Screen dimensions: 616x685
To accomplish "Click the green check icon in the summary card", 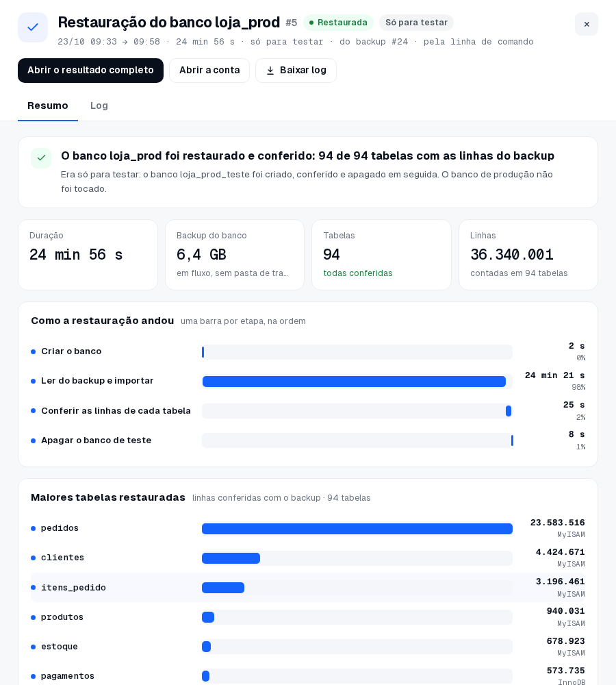I will coord(41,158).
